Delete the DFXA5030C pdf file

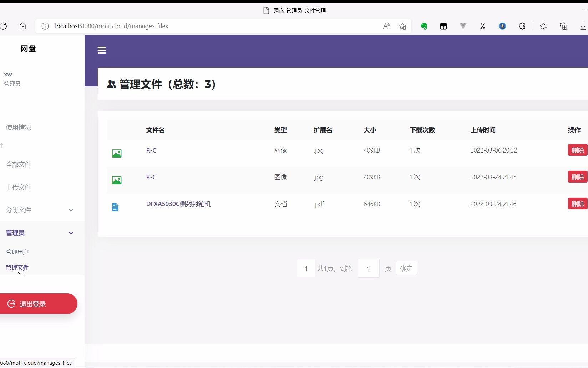coord(578,204)
